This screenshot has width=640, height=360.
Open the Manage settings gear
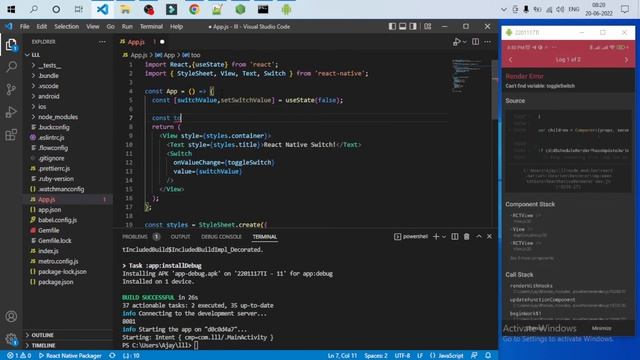coord(11,338)
